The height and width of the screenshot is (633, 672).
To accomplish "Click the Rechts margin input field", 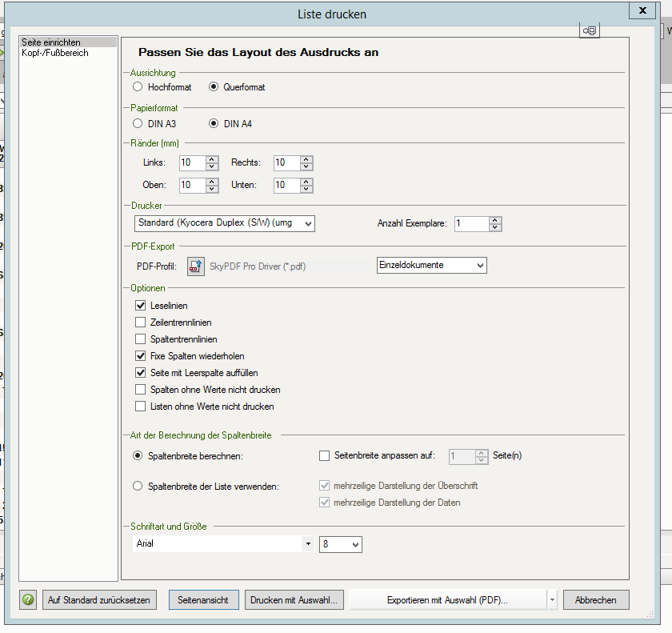I will click(x=286, y=163).
